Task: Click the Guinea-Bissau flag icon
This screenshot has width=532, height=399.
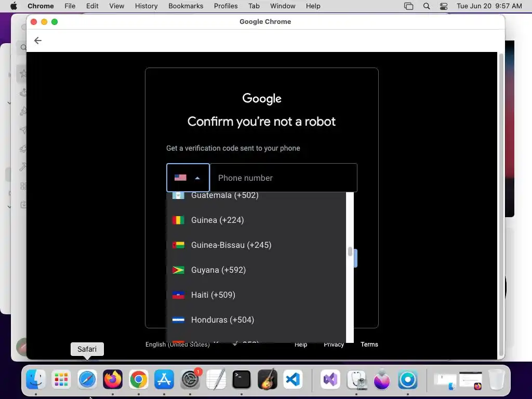Action: point(178,245)
